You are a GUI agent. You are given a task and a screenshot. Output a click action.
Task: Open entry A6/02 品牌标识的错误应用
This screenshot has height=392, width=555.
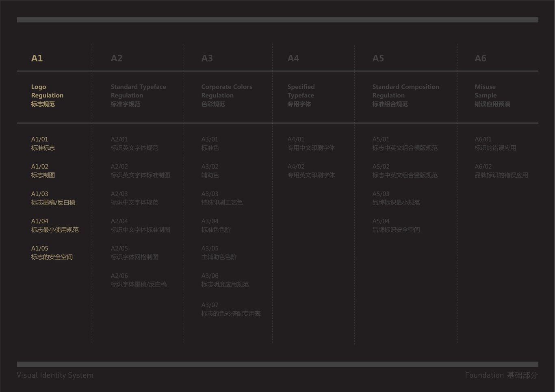coord(501,171)
